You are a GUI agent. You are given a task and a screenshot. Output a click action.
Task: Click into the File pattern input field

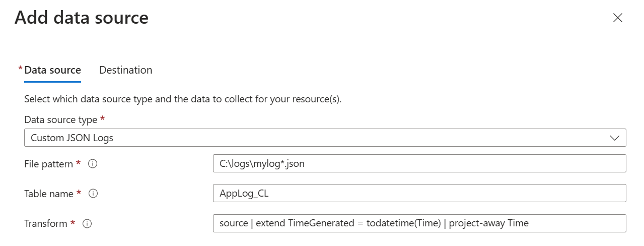tap(419, 164)
